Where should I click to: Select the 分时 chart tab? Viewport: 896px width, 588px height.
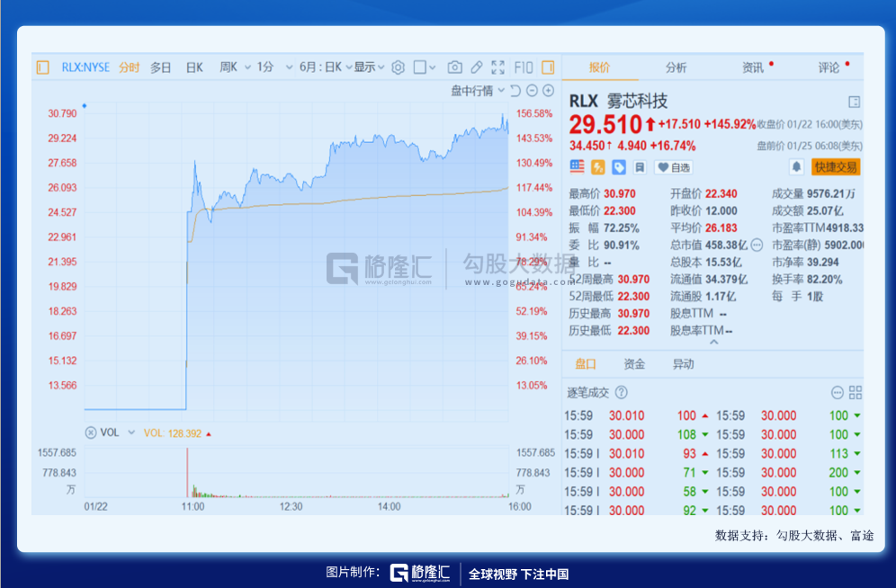pos(130,67)
